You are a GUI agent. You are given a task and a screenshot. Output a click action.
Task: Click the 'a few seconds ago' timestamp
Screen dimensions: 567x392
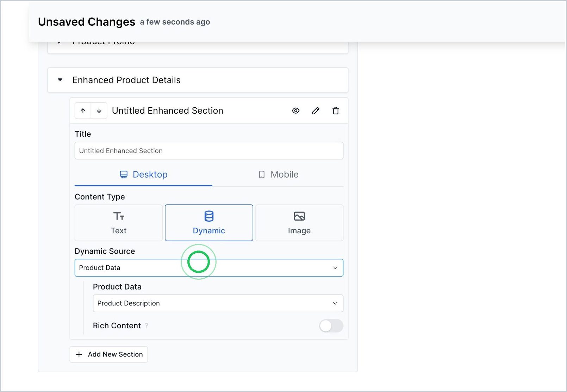tap(175, 22)
